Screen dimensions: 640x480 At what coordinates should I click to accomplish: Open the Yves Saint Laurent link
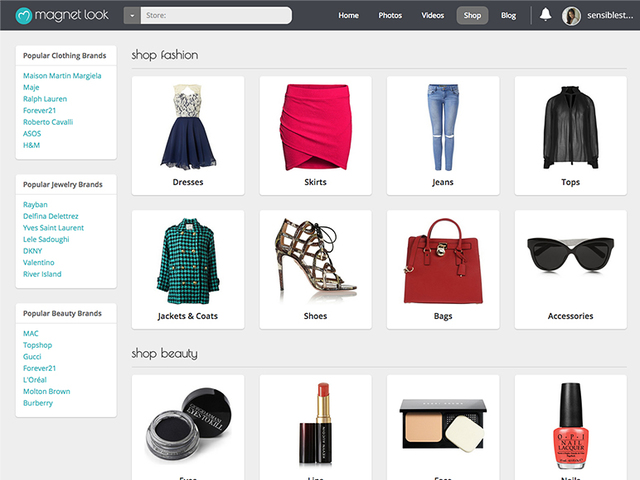coord(53,228)
